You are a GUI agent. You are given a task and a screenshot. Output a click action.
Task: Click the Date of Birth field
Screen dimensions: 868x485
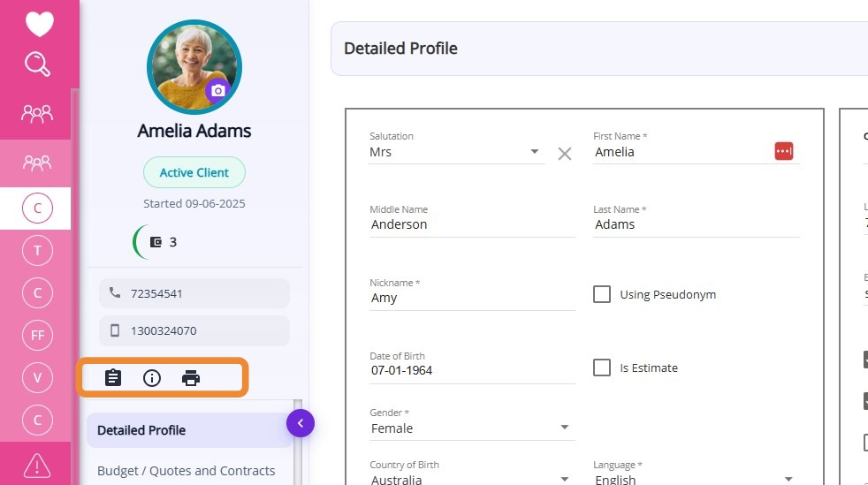[x=471, y=370]
